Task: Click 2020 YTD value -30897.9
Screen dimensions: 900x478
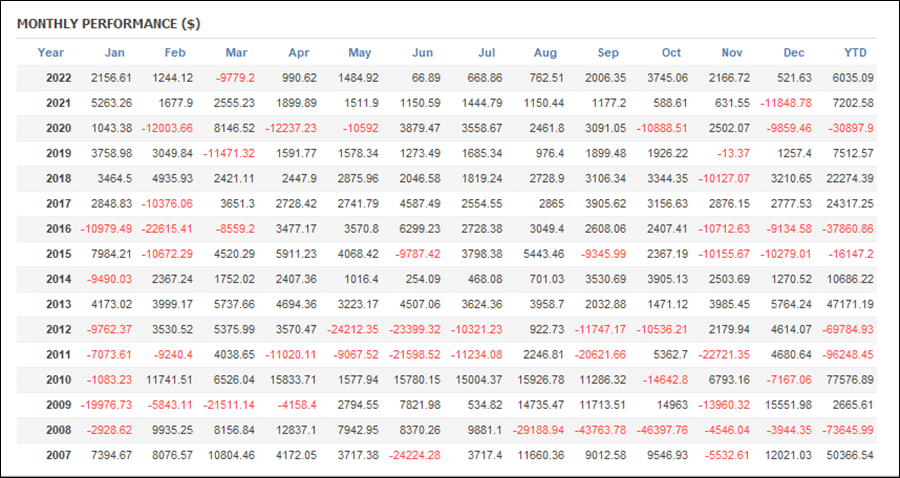Action: pyautogui.click(x=851, y=129)
